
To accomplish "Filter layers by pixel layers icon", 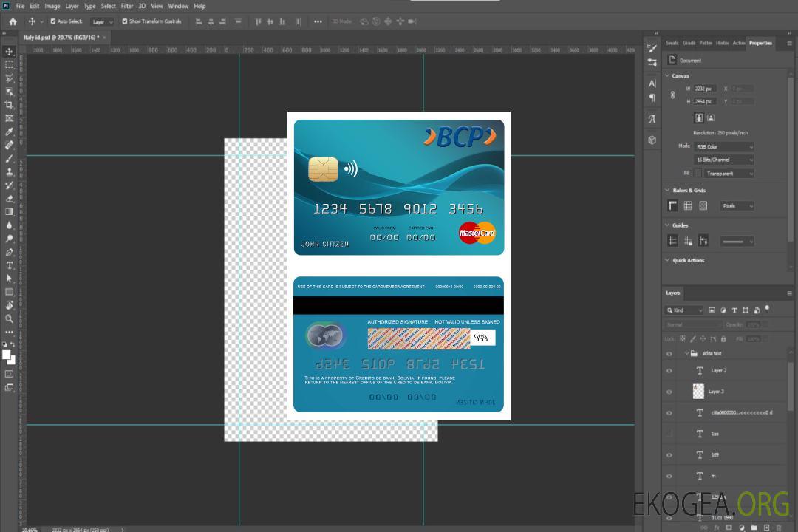I will 712,310.
